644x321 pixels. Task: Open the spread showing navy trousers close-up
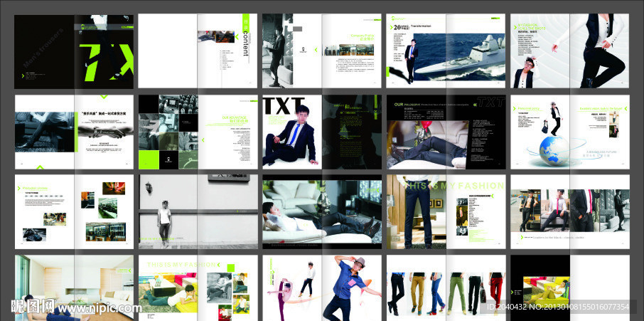tap(446, 211)
